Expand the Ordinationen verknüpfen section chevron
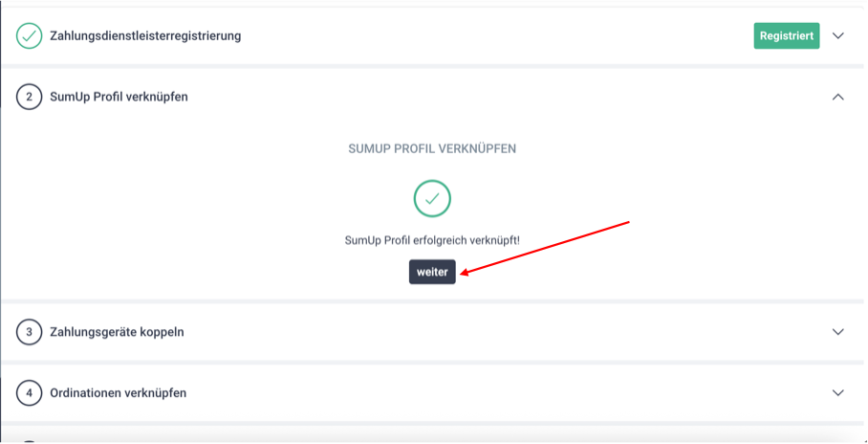This screenshot has width=868, height=444. pyautogui.click(x=838, y=393)
